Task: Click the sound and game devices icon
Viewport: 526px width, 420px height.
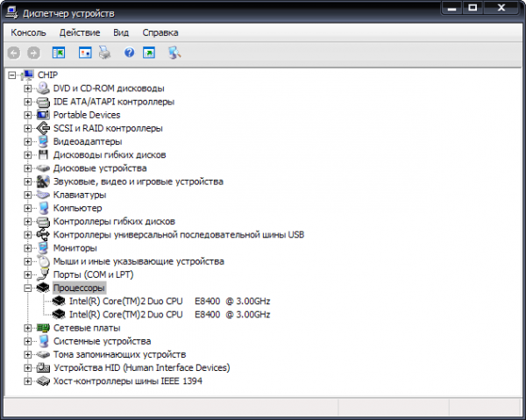Action: tap(43, 182)
